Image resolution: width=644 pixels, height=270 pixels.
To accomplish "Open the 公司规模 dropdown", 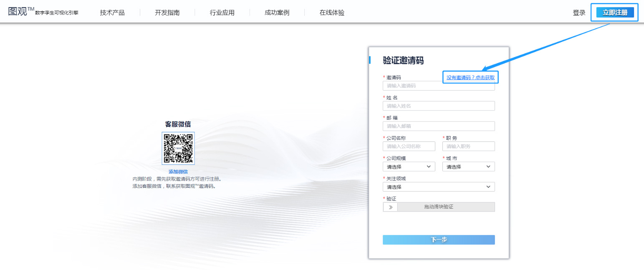I will click(x=409, y=167).
